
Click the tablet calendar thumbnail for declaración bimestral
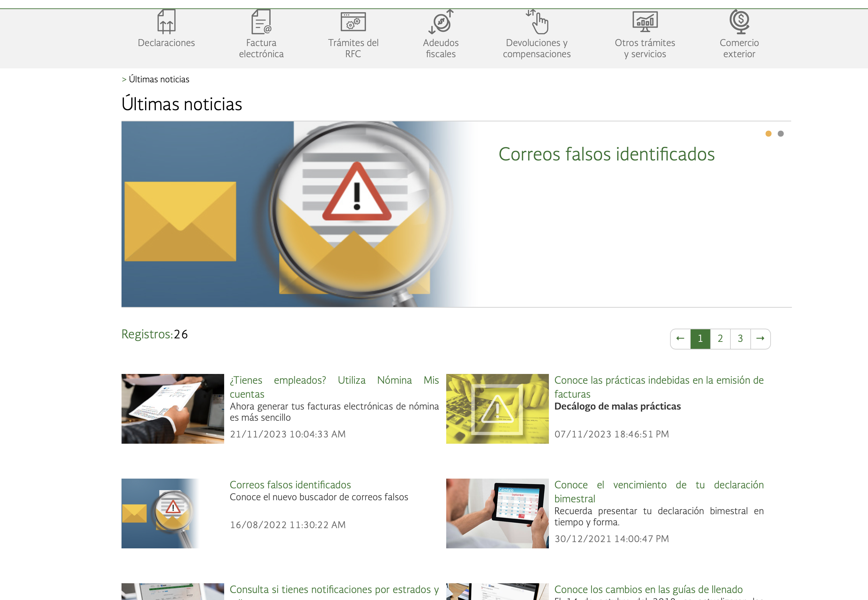(x=497, y=513)
